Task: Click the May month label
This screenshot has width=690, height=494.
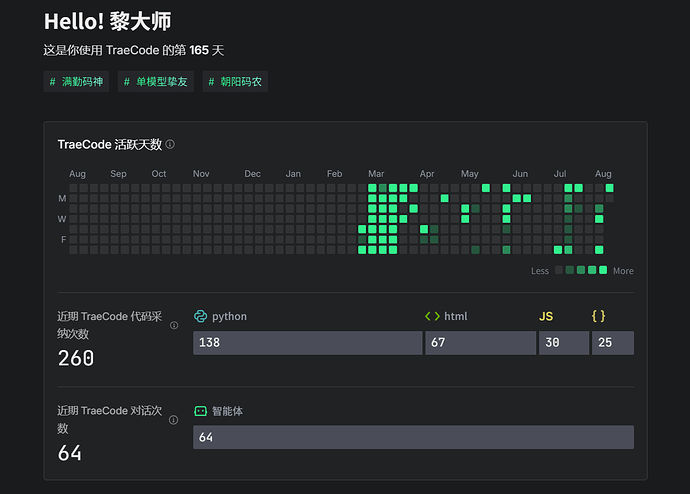Action: coord(470,174)
